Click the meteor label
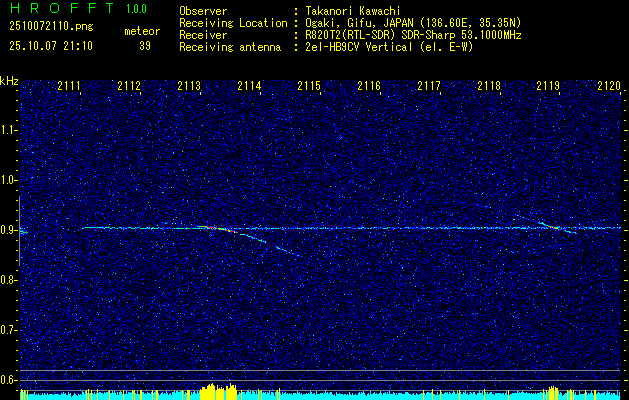This screenshot has width=629, height=400. point(142,31)
